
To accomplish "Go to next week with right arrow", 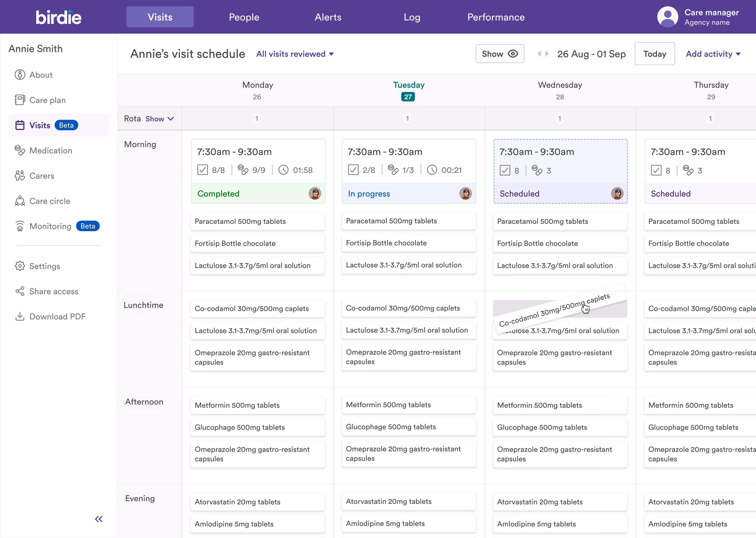I will (547, 54).
